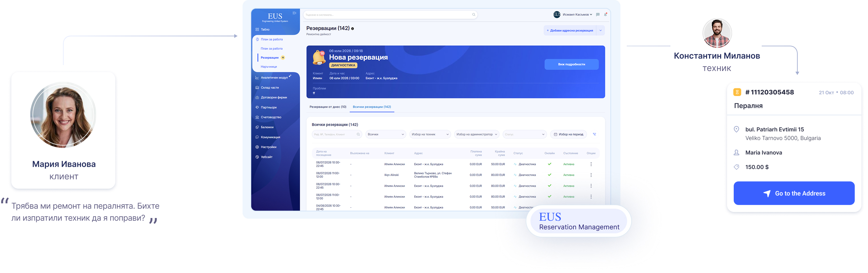Open the Статус filter dropdown

pos(524,134)
